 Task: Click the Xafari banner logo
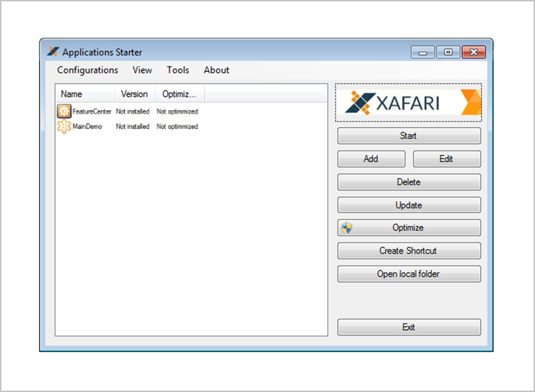tap(408, 103)
